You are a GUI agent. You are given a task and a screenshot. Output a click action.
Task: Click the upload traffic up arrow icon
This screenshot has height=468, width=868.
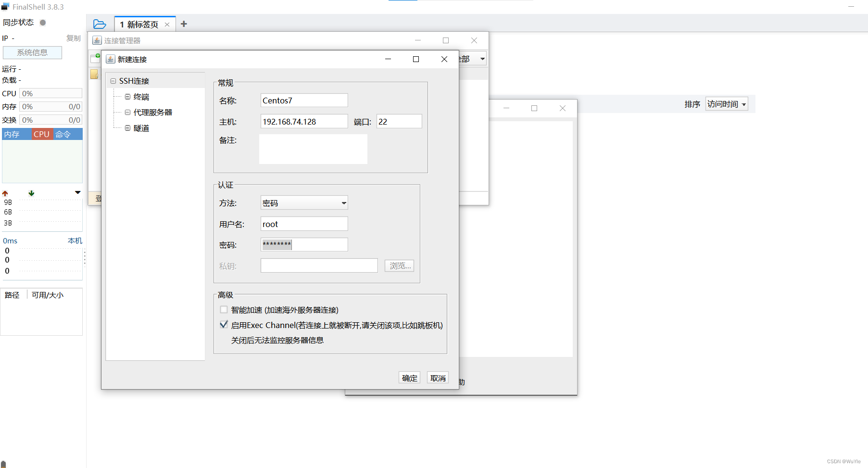[5, 193]
